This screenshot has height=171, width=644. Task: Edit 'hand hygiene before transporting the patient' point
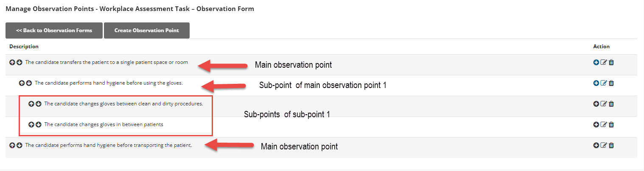[604, 145]
